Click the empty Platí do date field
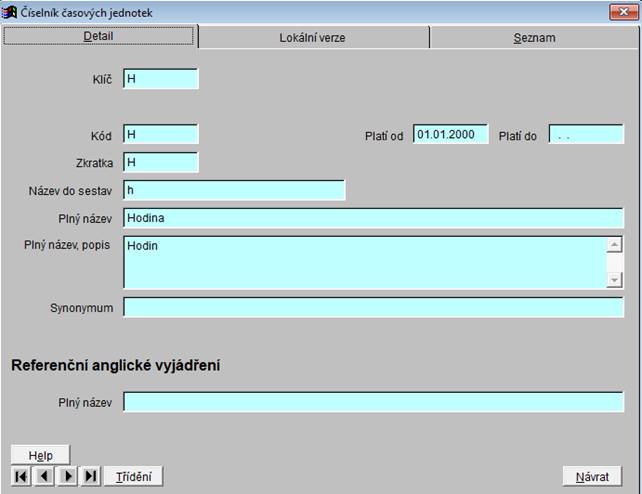642x494 pixels. point(586,135)
